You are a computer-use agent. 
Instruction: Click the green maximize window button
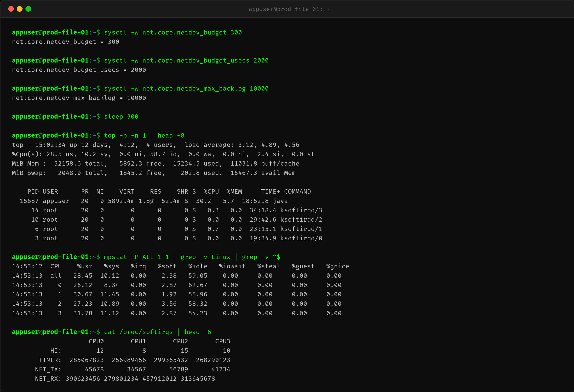(29, 9)
